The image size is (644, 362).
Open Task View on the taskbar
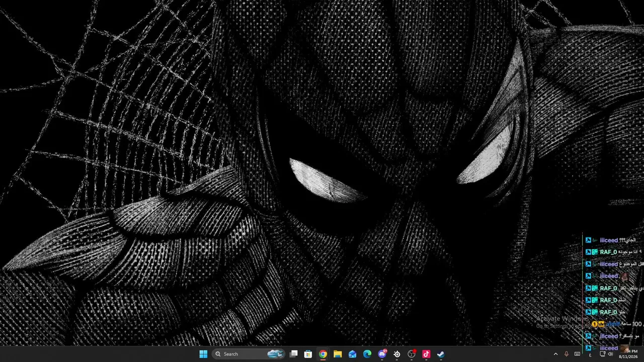[x=294, y=354]
